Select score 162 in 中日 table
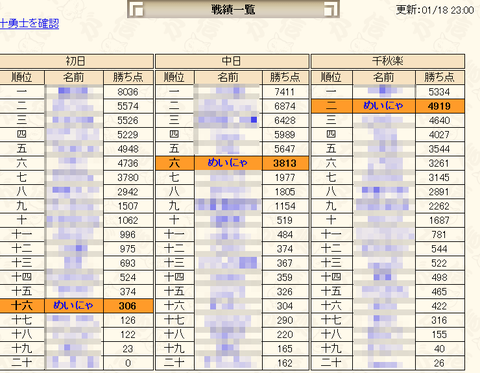 285,363
